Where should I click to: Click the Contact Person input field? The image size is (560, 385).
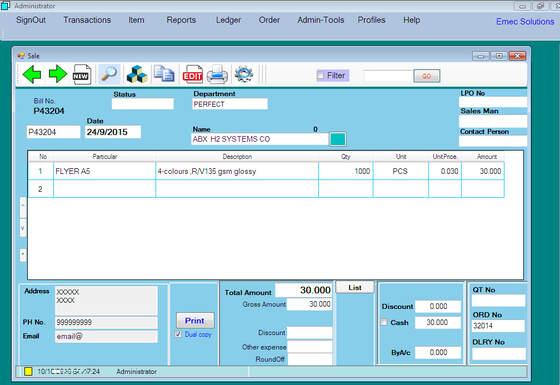(x=493, y=141)
